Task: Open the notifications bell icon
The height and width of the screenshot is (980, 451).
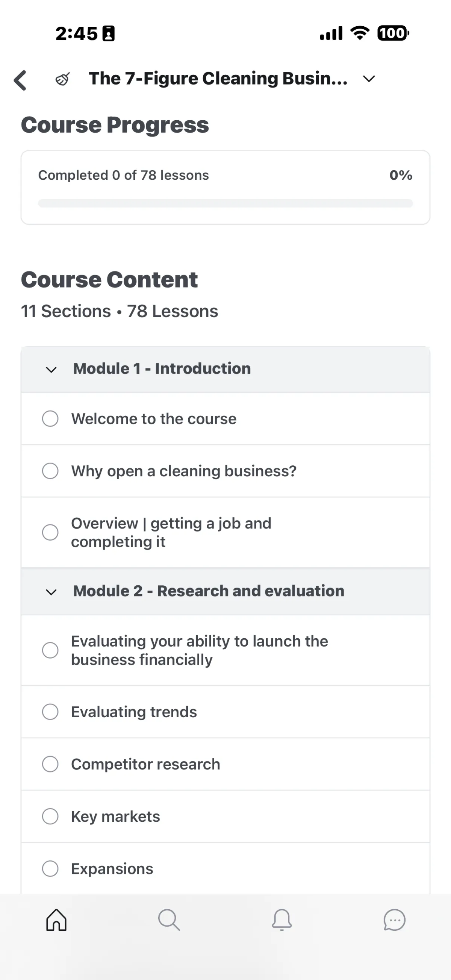Action: tap(282, 920)
